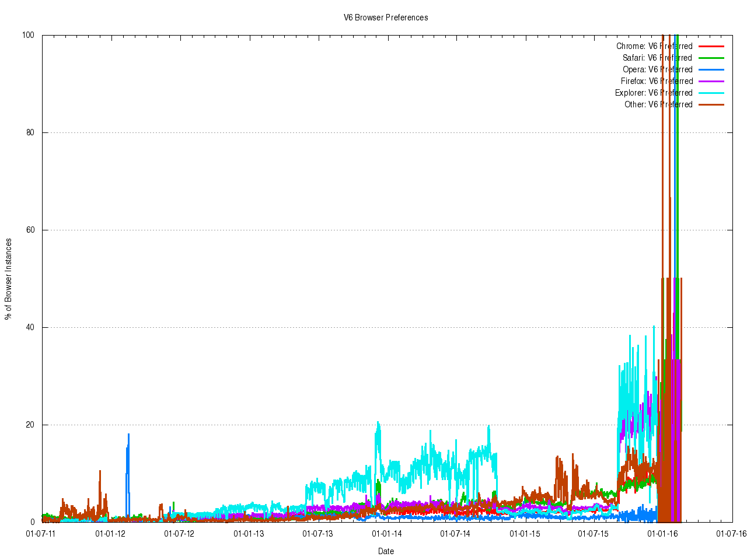747x560 pixels.
Task: Click the red Chrome legend line sample
Action: click(x=711, y=46)
